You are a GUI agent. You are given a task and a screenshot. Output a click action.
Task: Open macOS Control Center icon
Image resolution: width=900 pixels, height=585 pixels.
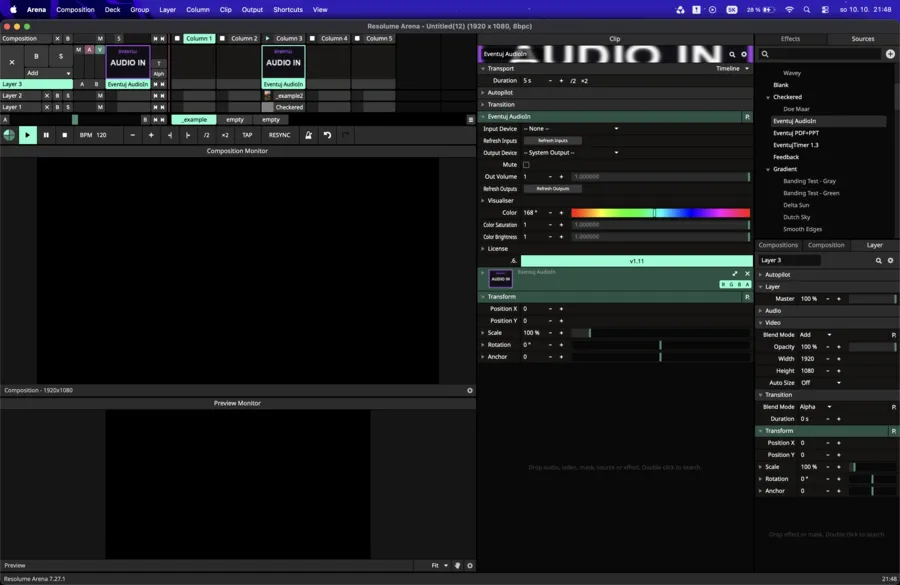click(825, 10)
